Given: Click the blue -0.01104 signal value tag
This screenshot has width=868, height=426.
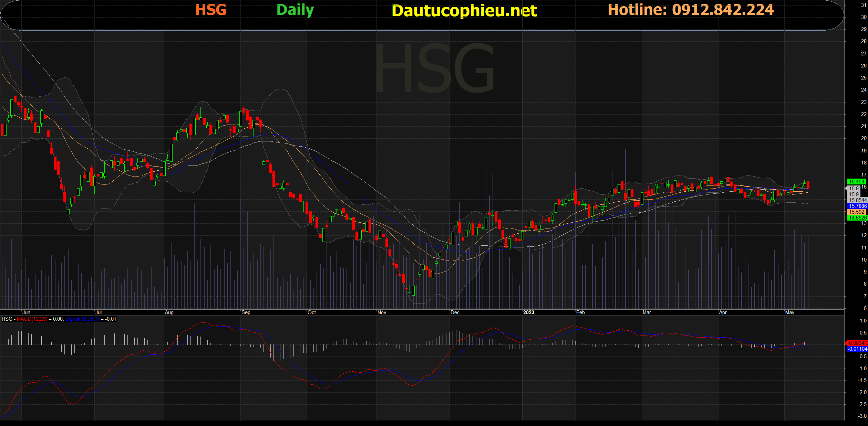Looking at the screenshot, I should (857, 349).
